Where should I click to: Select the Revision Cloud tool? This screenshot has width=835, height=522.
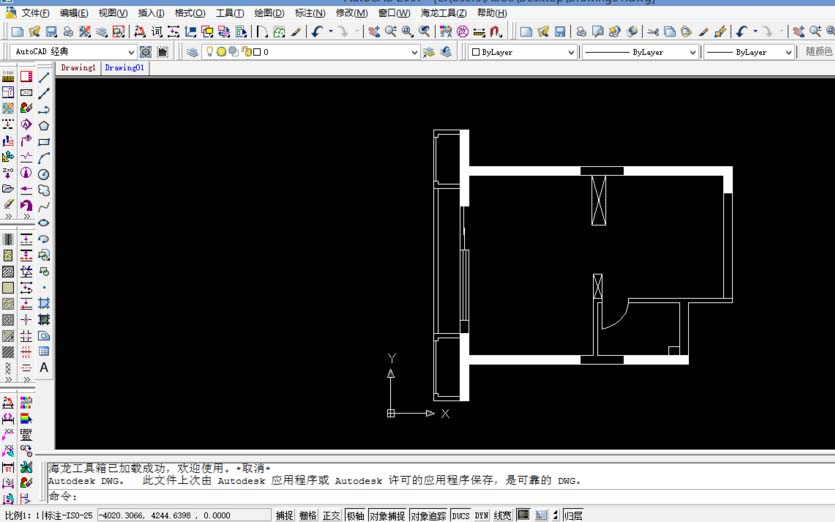(44, 190)
